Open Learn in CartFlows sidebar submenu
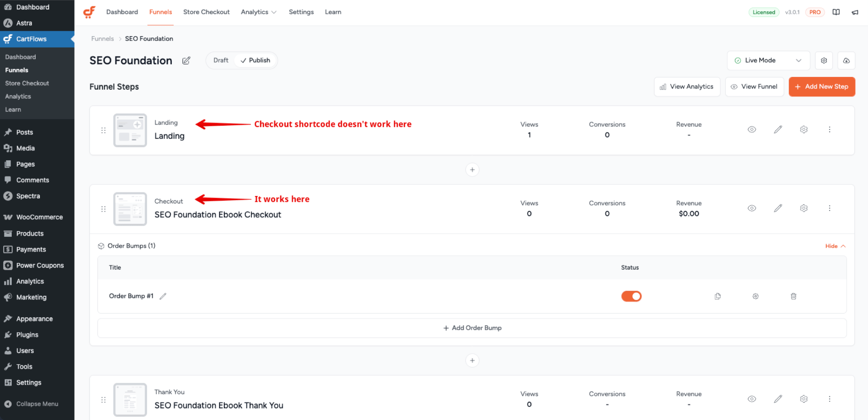This screenshot has height=420, width=868. [x=13, y=110]
